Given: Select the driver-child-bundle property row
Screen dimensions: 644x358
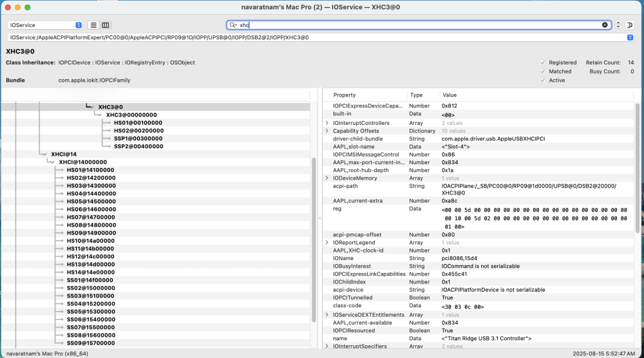Looking at the screenshot, I should (x=478, y=139).
